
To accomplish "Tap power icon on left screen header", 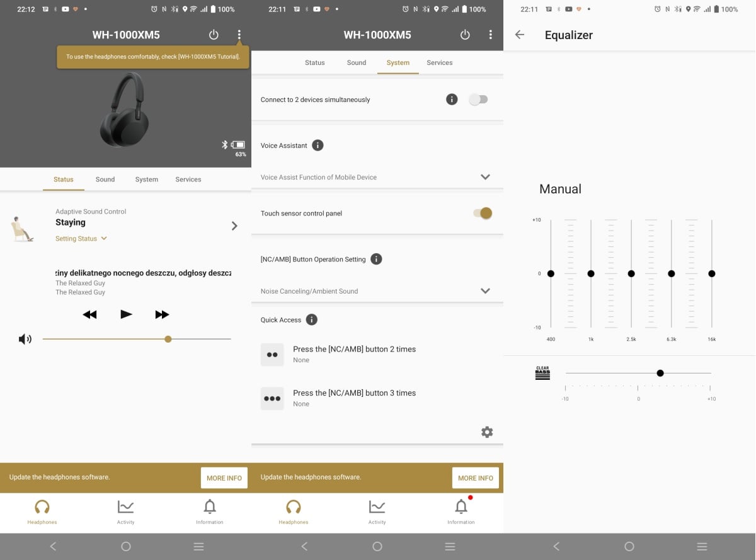I will point(214,35).
